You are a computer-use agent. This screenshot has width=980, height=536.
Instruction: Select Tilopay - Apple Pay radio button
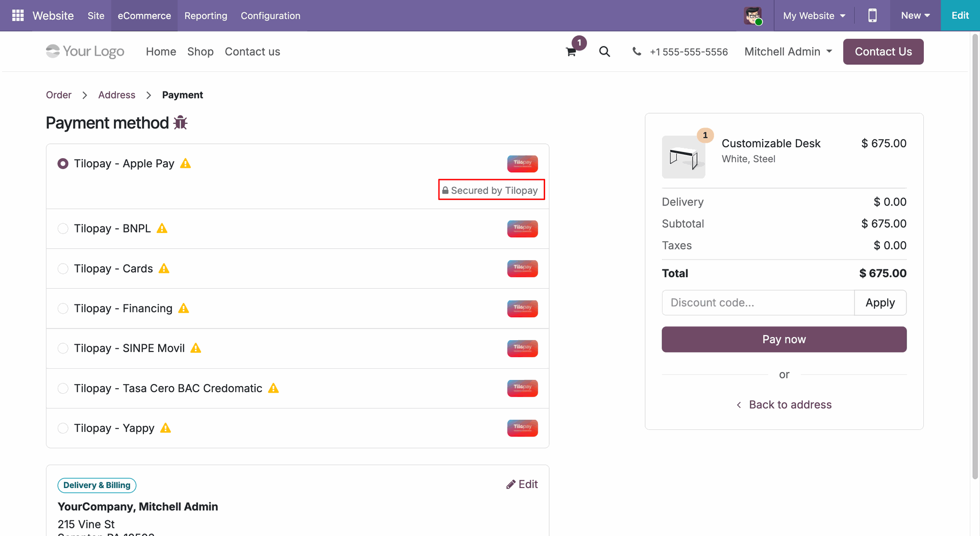click(63, 164)
